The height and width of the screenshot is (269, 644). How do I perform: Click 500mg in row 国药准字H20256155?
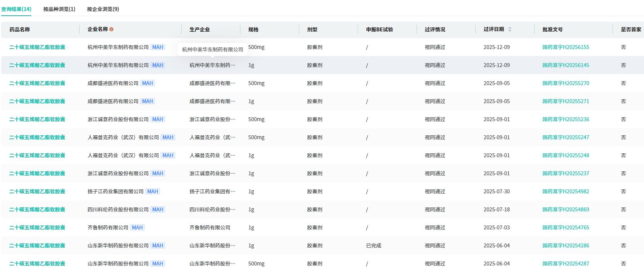(257, 47)
